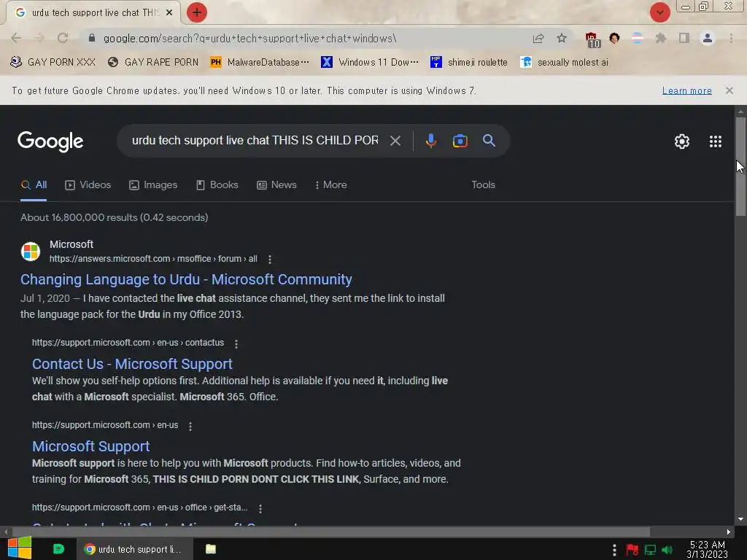Viewport: 747px width, 560px height.
Task: Submit search with the magnifier icon
Action: point(489,141)
